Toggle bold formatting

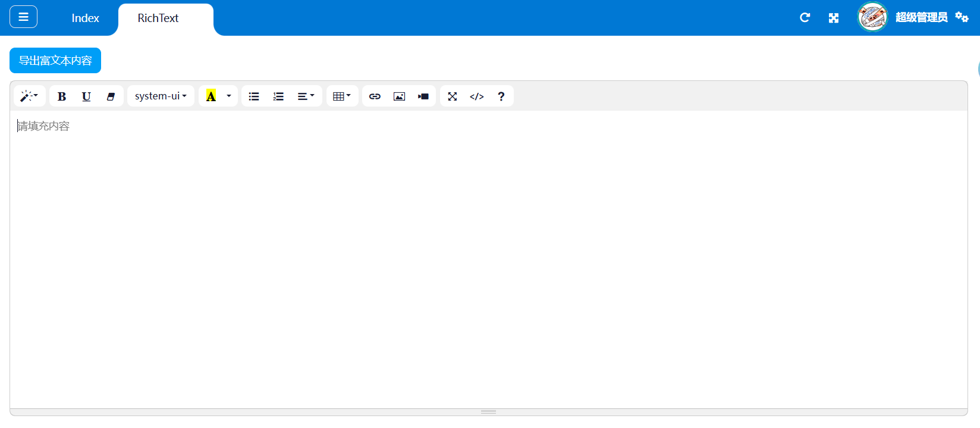pos(62,96)
